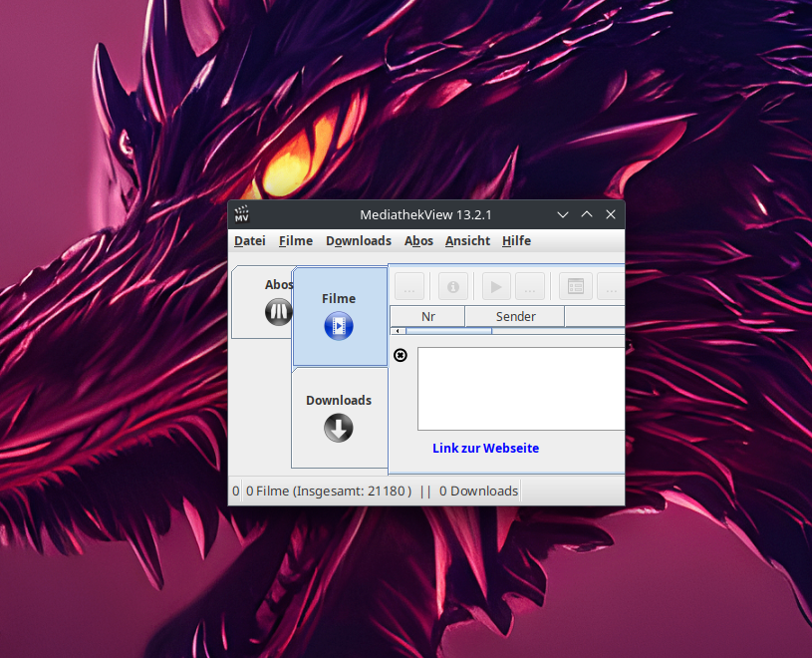Switch to the Filme tab

click(x=339, y=315)
